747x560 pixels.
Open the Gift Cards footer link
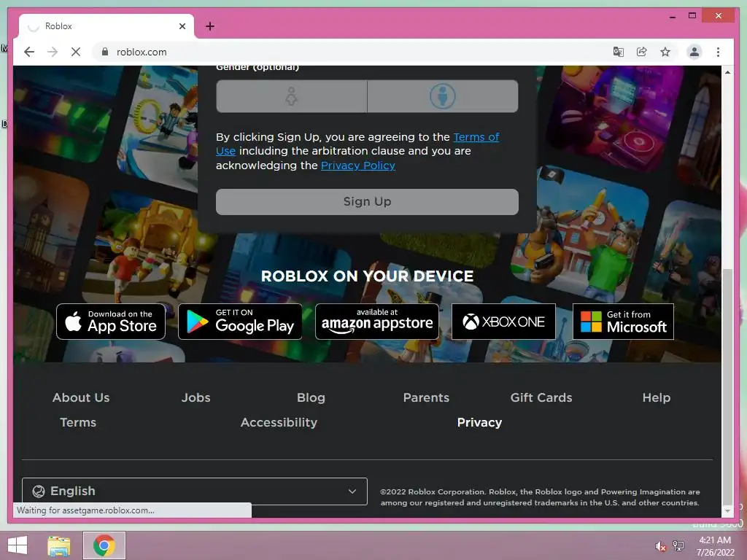tap(541, 397)
